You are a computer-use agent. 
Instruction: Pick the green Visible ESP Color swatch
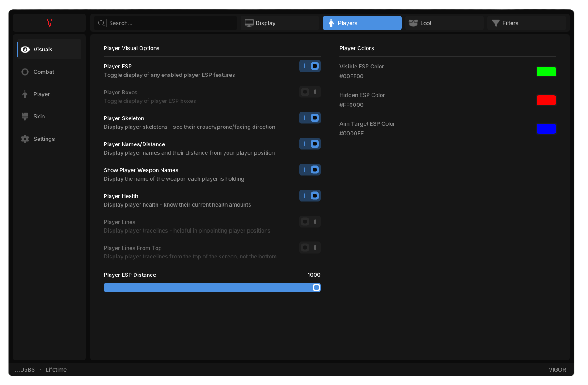[546, 72]
